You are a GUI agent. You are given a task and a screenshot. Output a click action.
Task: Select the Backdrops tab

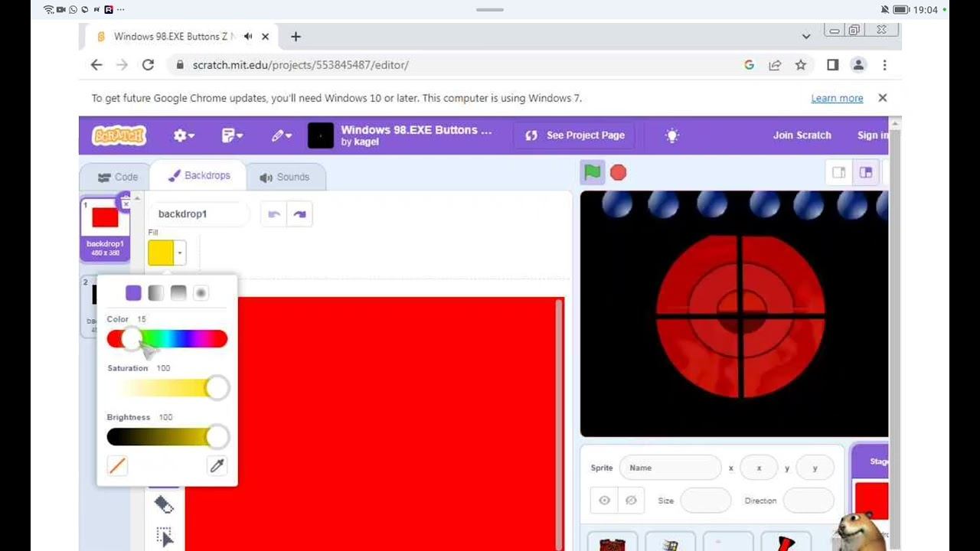(x=198, y=175)
